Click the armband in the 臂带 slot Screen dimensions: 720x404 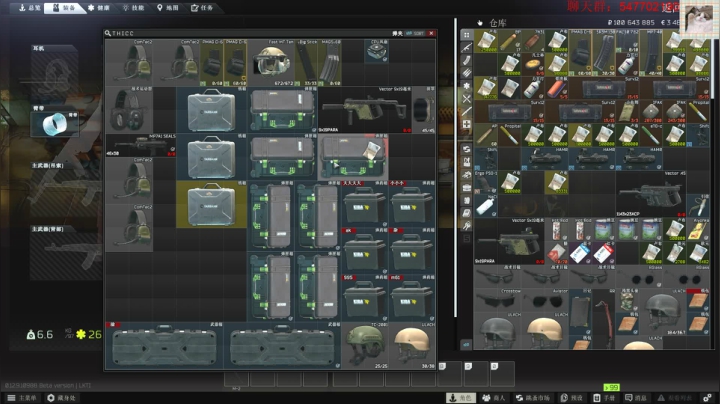pos(55,124)
